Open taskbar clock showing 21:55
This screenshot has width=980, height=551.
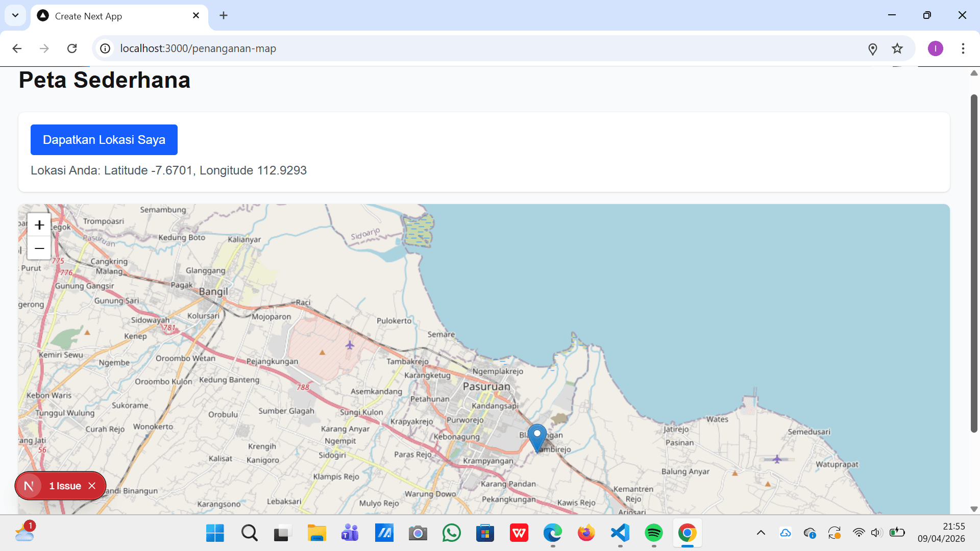coord(941,532)
